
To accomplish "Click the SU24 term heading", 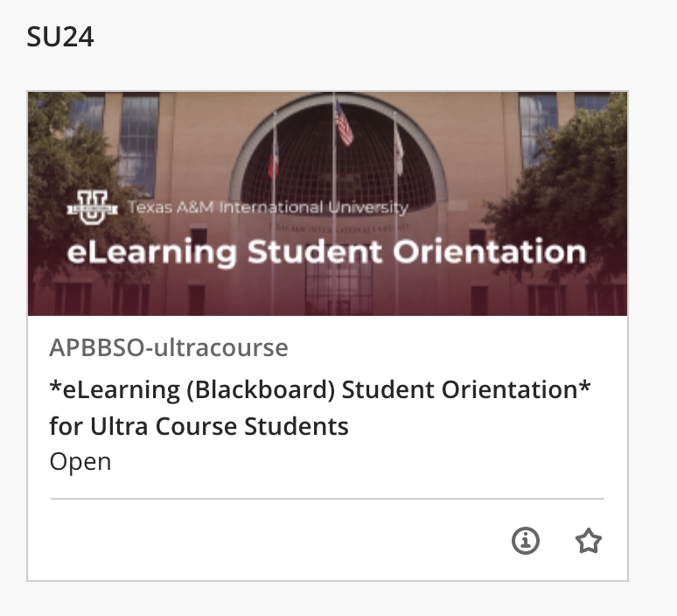I will 60,37.
